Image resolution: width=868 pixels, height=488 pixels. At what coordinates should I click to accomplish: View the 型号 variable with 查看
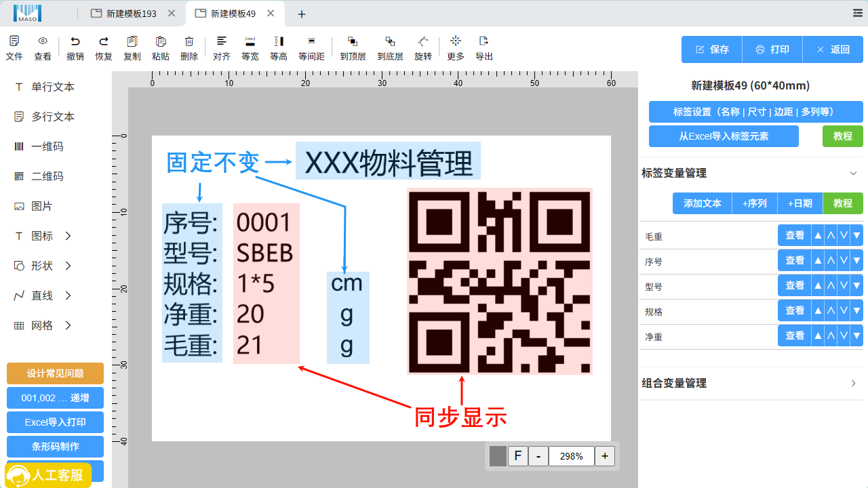795,286
